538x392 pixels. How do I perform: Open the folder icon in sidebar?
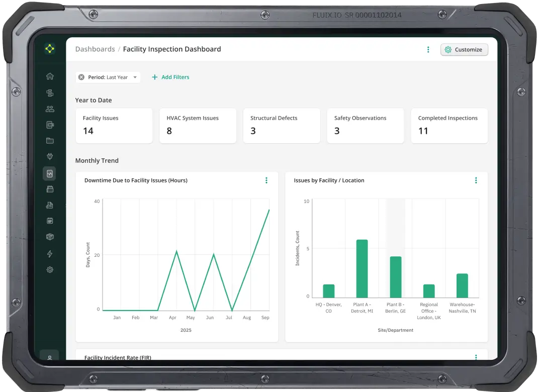pyautogui.click(x=50, y=141)
